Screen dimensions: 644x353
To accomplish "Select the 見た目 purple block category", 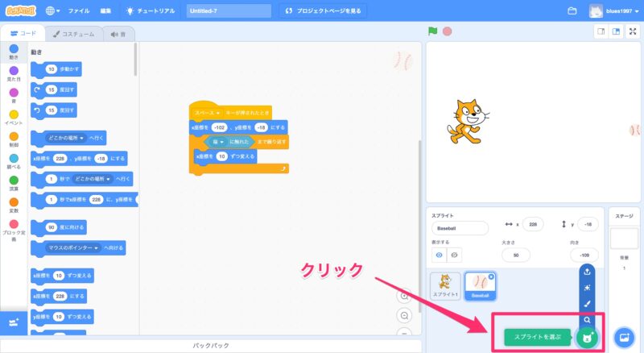I will (x=14, y=73).
